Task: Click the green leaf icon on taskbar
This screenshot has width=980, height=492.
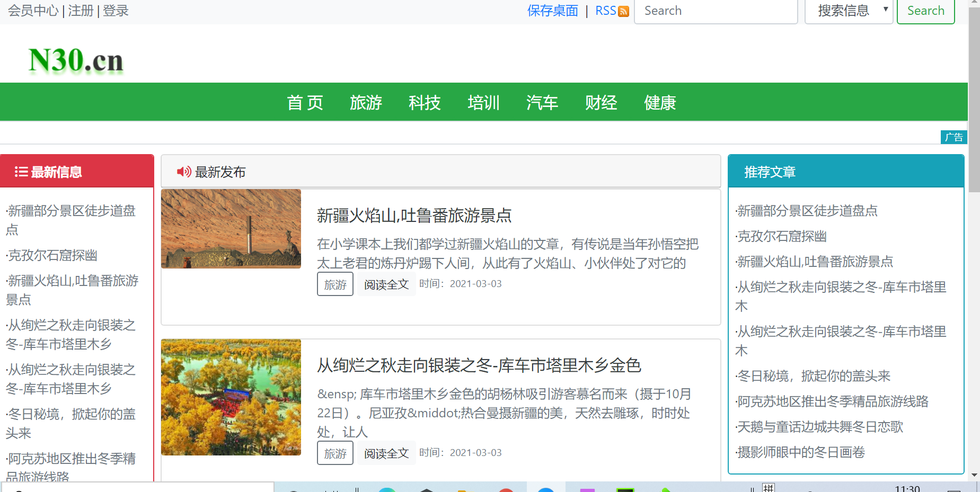Action: [x=665, y=491]
